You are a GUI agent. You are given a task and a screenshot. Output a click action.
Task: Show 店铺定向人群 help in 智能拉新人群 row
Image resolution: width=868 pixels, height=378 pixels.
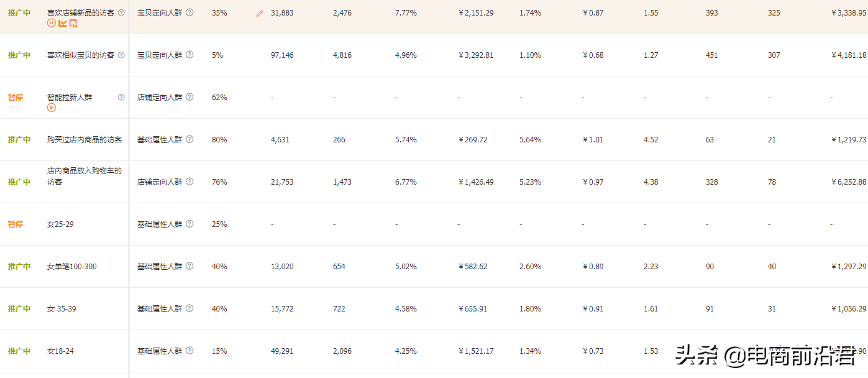(190, 97)
